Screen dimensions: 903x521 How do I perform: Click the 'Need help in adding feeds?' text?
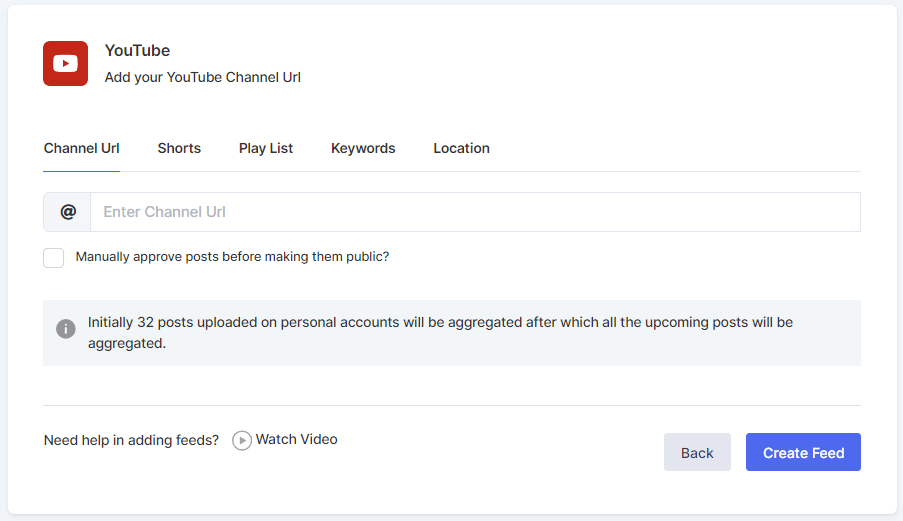(x=131, y=440)
